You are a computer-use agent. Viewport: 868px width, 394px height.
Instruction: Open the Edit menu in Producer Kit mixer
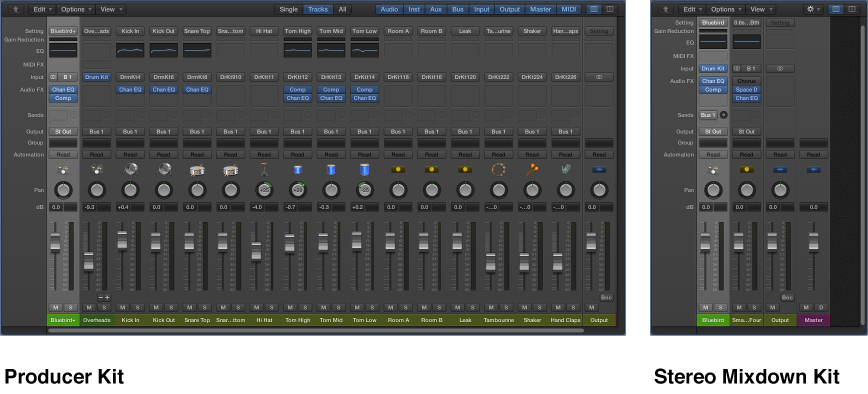(x=42, y=9)
